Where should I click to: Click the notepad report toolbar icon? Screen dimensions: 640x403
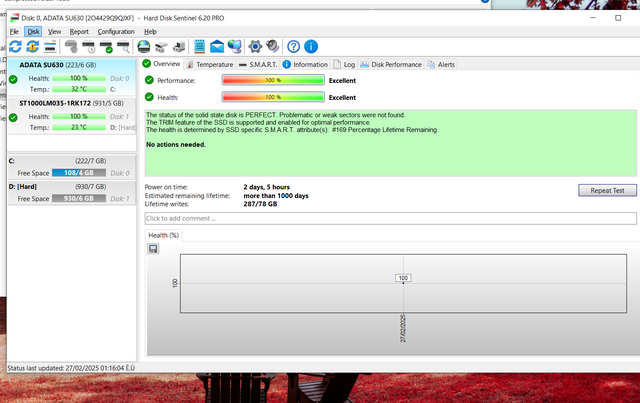click(x=200, y=46)
